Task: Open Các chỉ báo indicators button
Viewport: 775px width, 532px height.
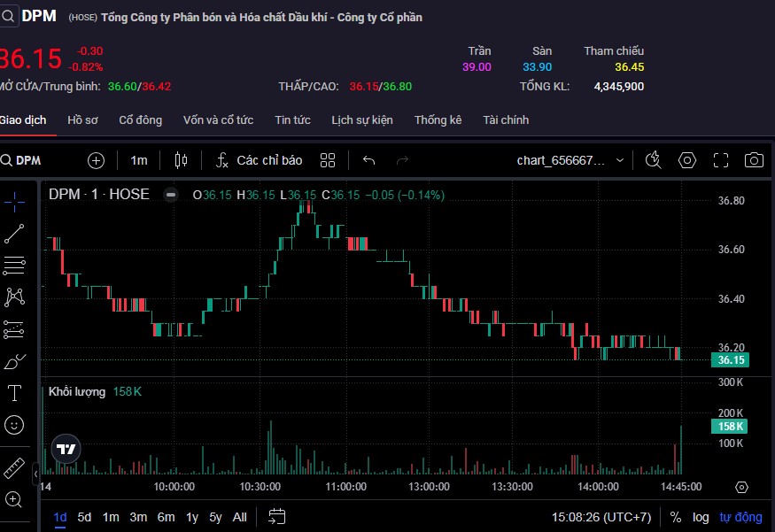Action: pos(260,160)
